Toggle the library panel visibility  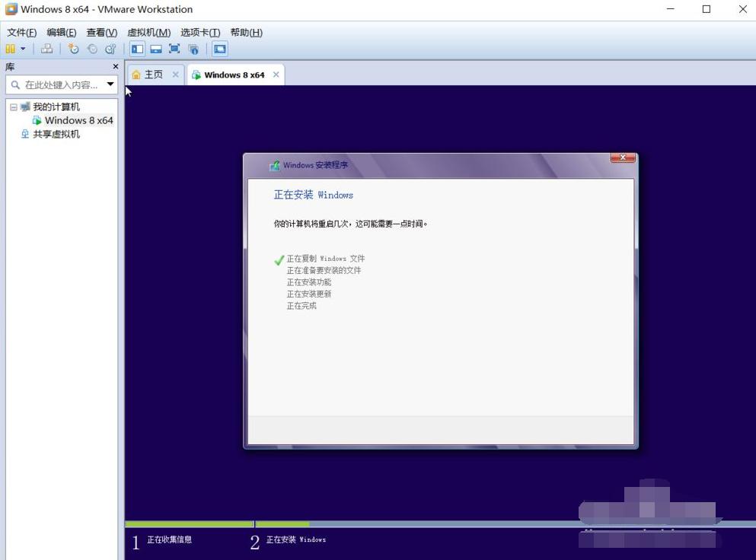137,49
